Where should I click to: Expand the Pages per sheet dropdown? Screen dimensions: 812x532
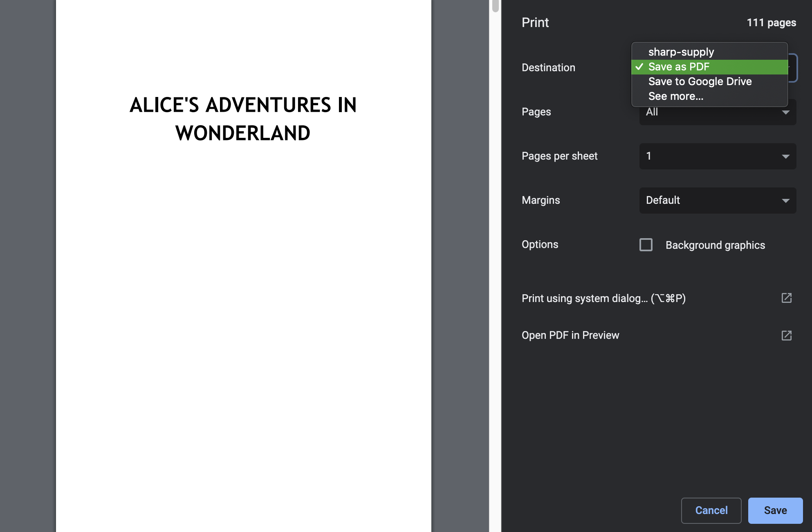coord(718,156)
